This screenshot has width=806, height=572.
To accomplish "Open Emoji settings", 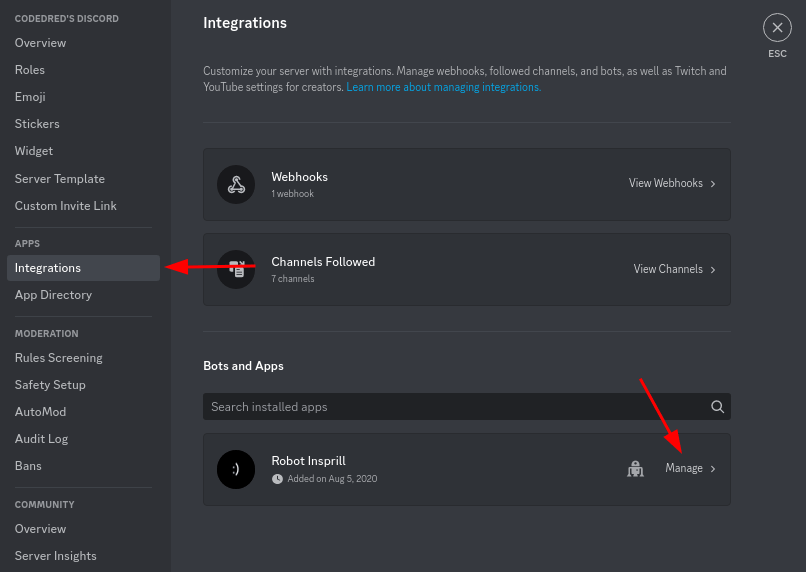I will (30, 97).
